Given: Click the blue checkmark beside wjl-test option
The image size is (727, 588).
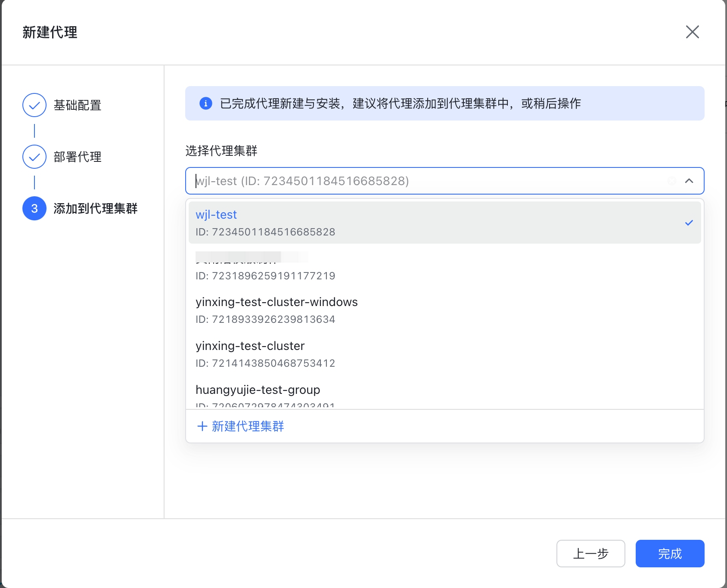Looking at the screenshot, I should (690, 223).
